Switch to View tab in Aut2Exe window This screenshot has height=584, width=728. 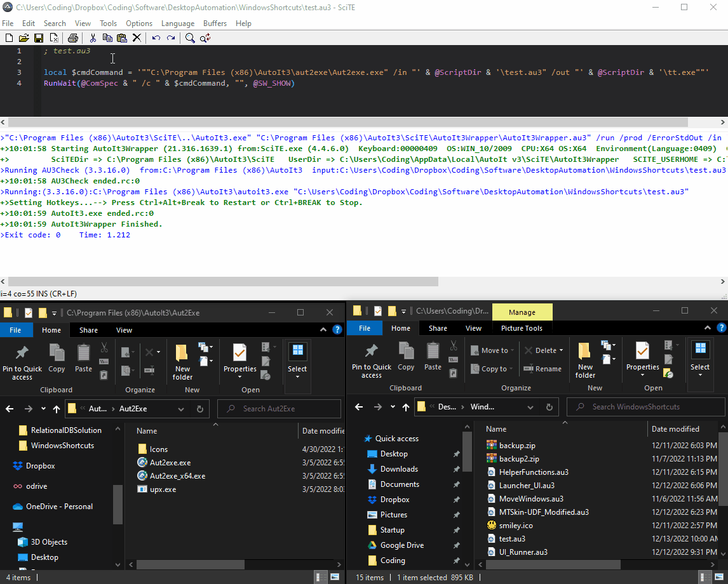(x=124, y=330)
